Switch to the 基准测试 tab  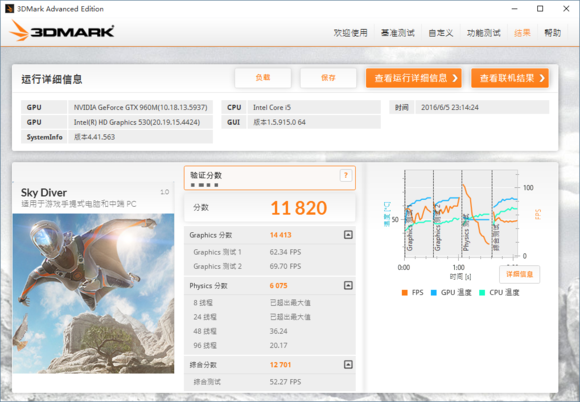398,33
